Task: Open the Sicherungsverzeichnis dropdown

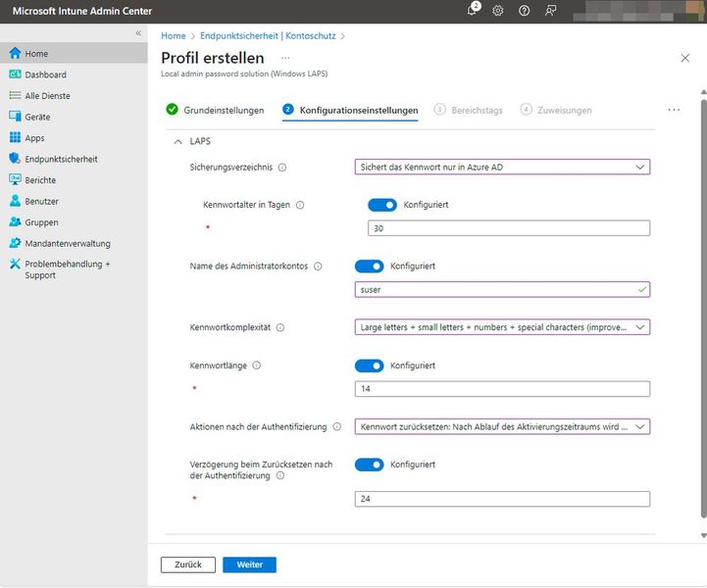Action: (502, 168)
